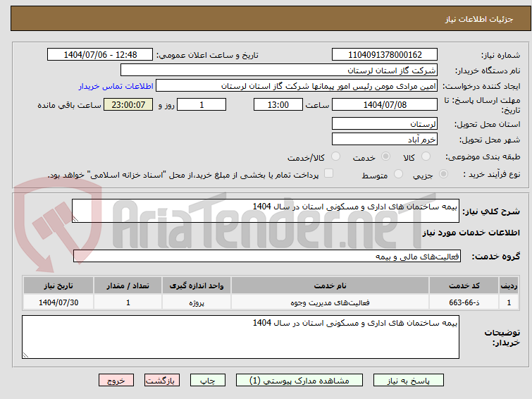Click the کد خدمت column header
The image size is (532, 399).
(x=464, y=286)
